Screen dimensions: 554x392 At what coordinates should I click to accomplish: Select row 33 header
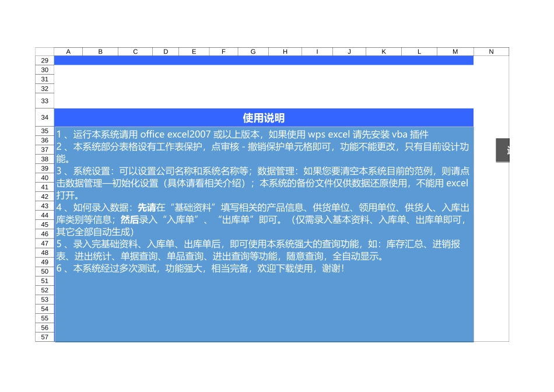(44, 101)
